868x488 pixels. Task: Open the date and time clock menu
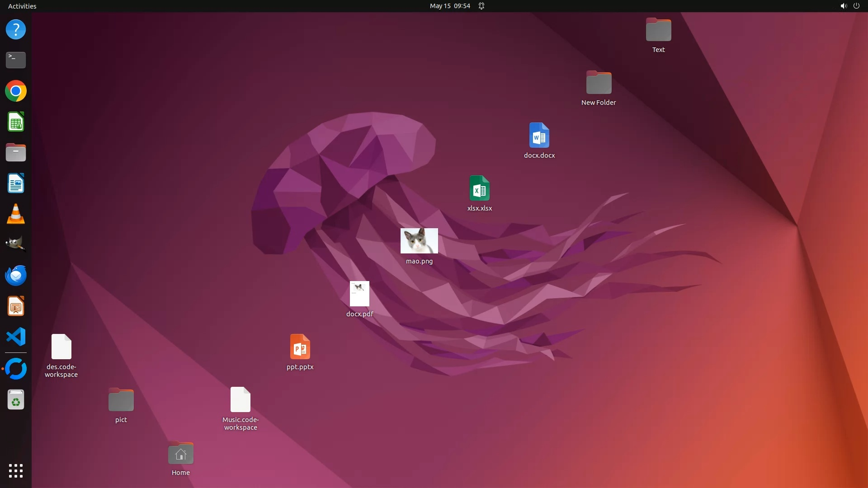coord(449,6)
